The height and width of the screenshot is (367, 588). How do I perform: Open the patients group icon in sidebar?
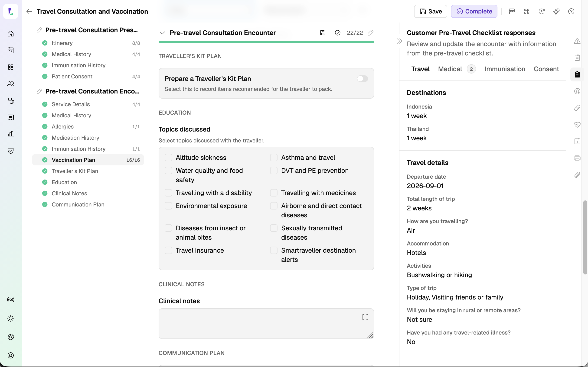tap(11, 84)
